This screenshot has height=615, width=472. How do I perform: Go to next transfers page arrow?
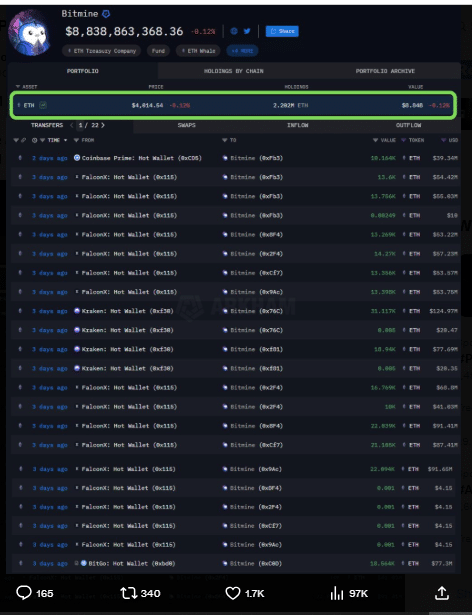tap(103, 125)
